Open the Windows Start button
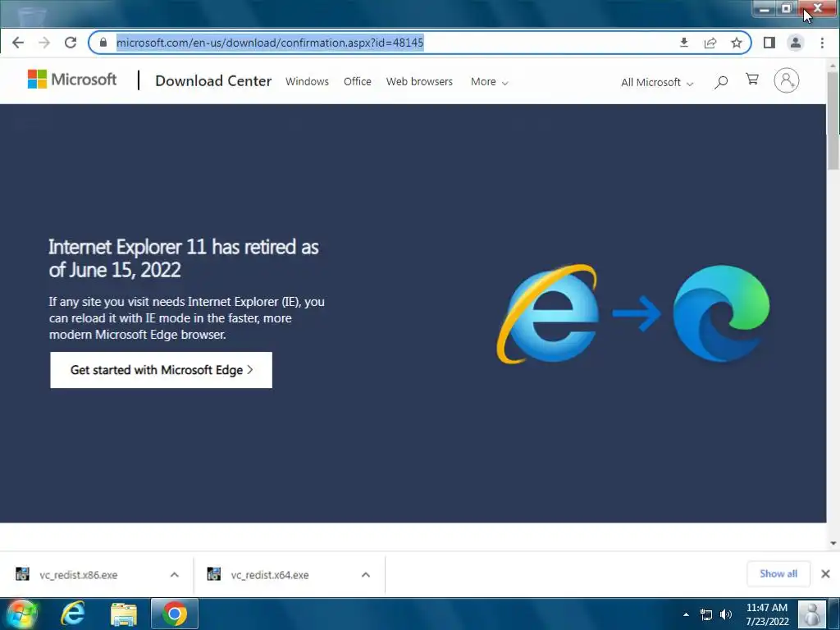Viewport: 840px width, 630px height. click(21, 614)
